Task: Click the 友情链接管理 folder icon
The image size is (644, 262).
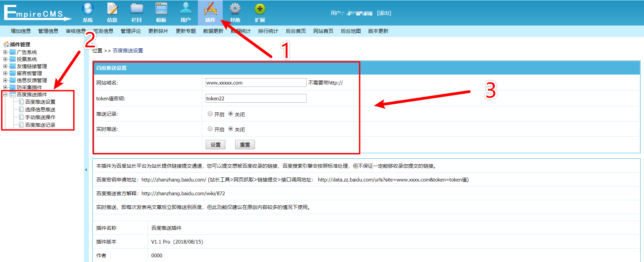Action: 13,66
